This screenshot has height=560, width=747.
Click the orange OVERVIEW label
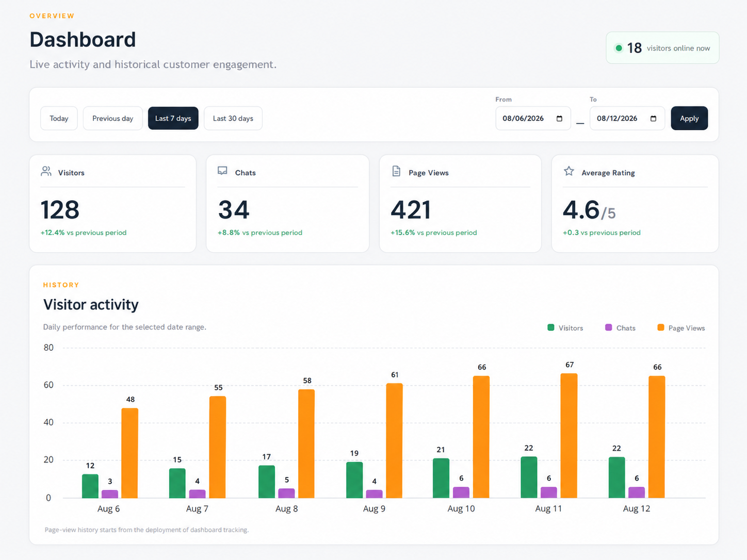point(52,16)
